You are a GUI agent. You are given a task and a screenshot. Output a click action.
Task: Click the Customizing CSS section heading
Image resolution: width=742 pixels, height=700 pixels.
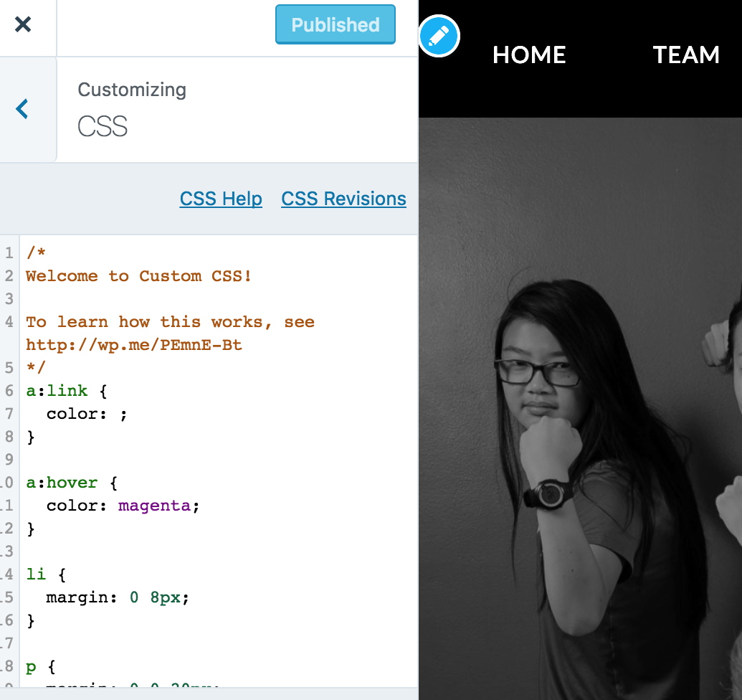(132, 109)
